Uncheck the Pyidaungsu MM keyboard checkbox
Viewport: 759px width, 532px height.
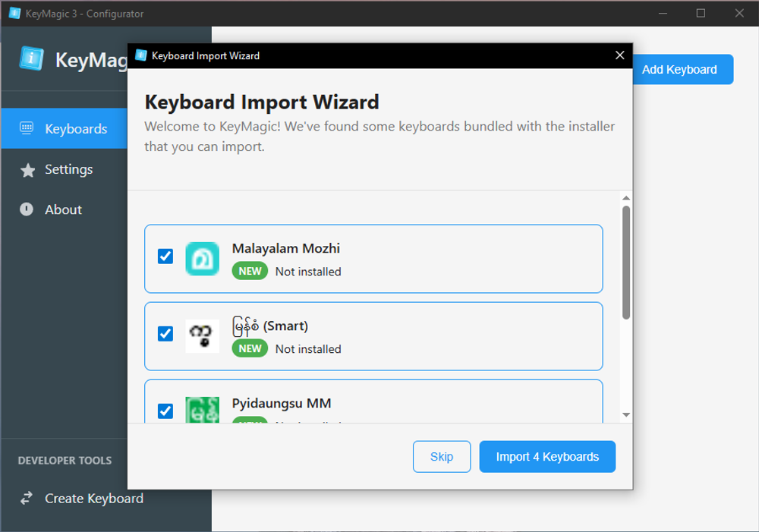point(165,411)
